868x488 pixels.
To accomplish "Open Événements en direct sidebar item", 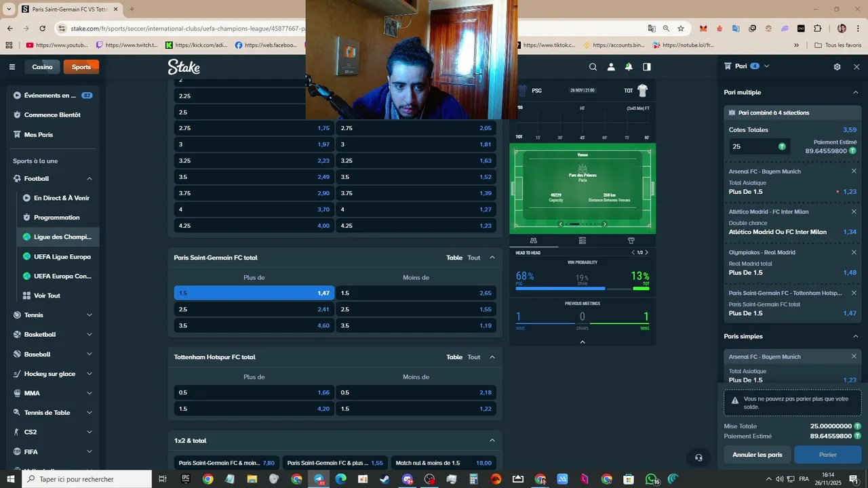I will [52, 96].
